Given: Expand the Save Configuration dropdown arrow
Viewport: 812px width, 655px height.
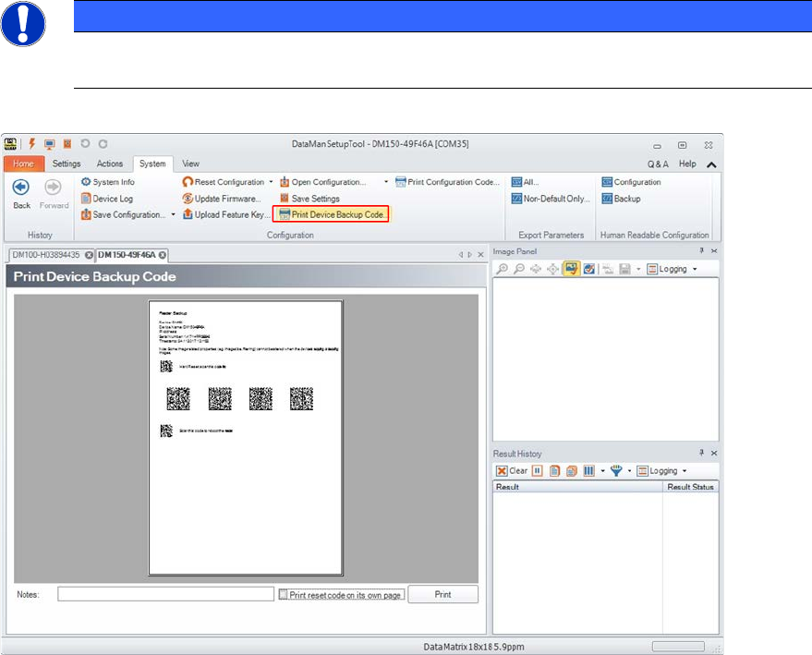Looking at the screenshot, I should pyautogui.click(x=173, y=214).
